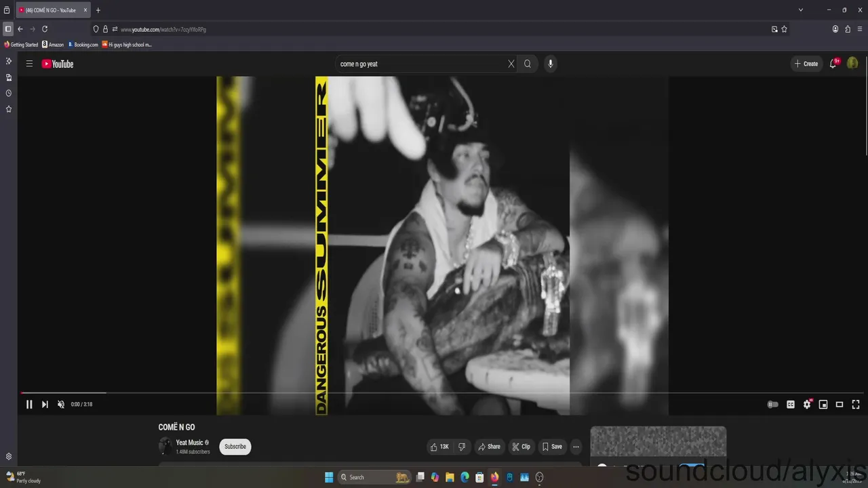Open Microsoft Edge from taskbar
Screen dimensions: 868x488
[x=465, y=477]
